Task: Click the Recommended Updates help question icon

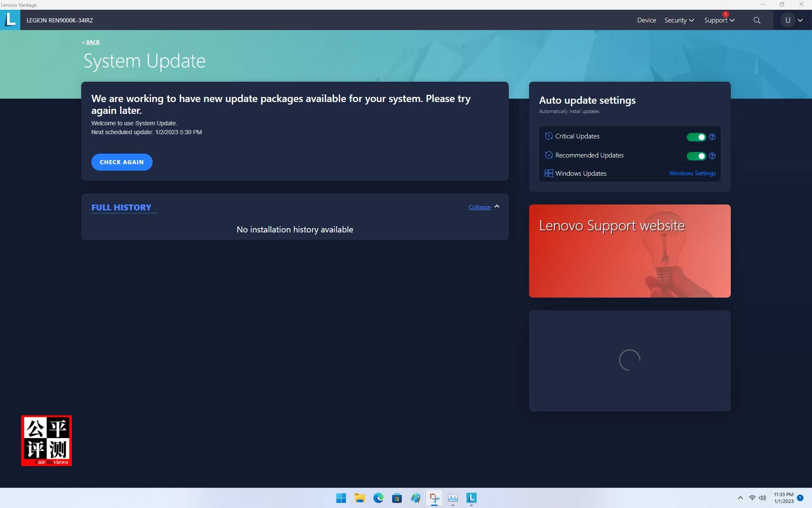Action: point(712,156)
